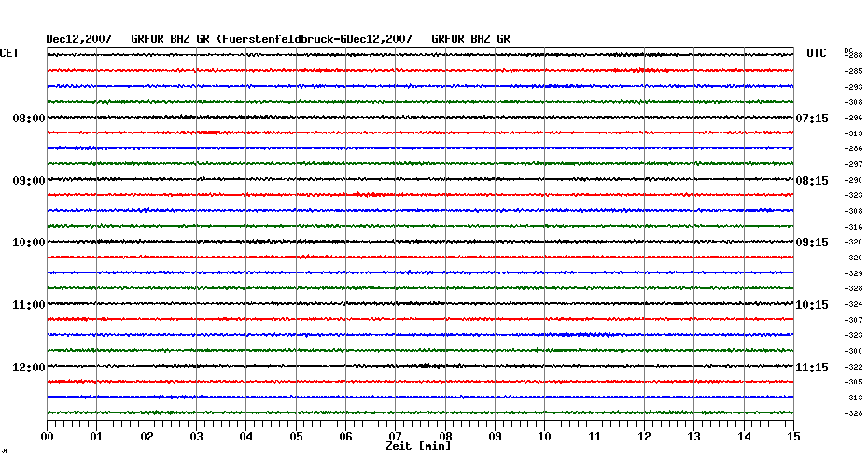Click the DC value -285
The image size is (868, 461).
point(854,72)
